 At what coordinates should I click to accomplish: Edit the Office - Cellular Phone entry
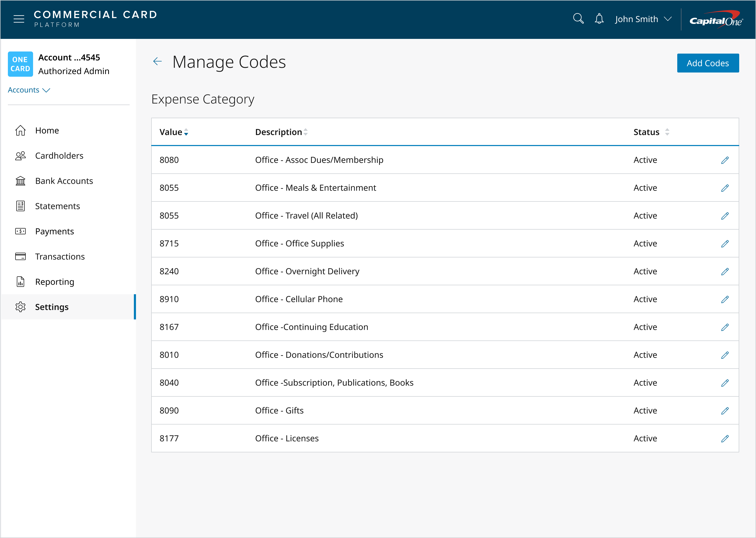pos(725,299)
